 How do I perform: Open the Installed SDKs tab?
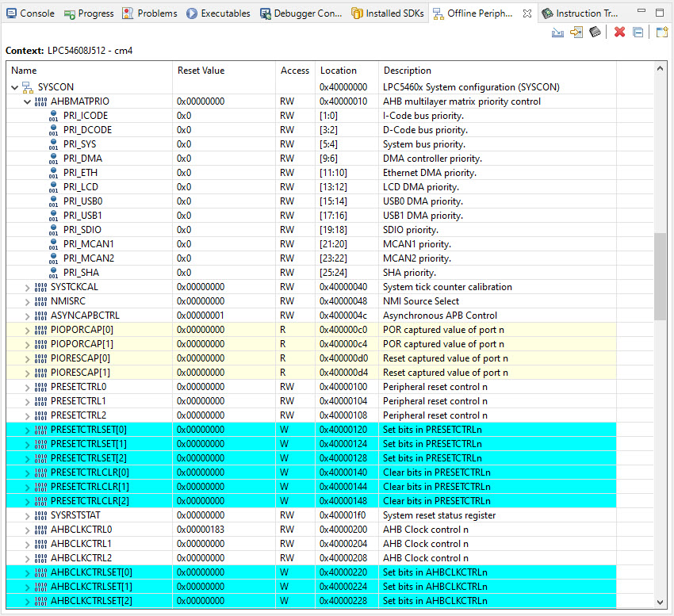[x=387, y=13]
